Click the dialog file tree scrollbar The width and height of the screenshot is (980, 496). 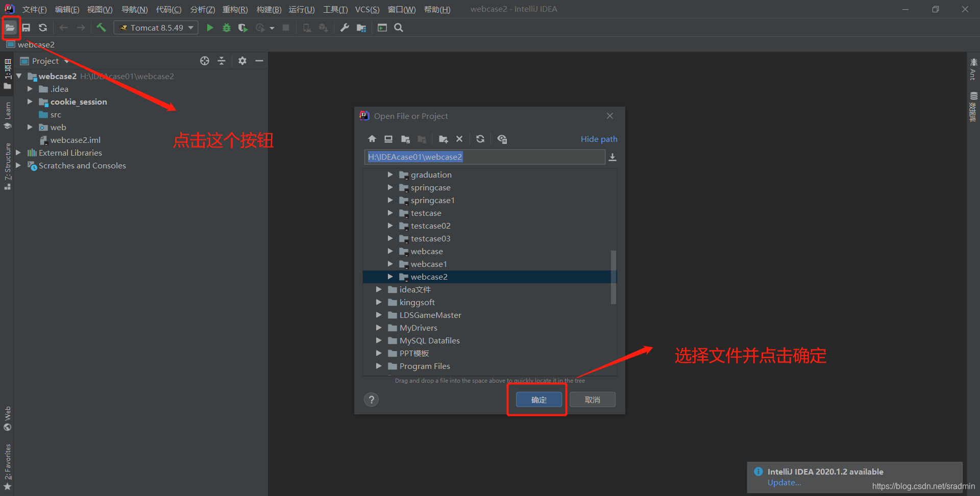(614, 277)
